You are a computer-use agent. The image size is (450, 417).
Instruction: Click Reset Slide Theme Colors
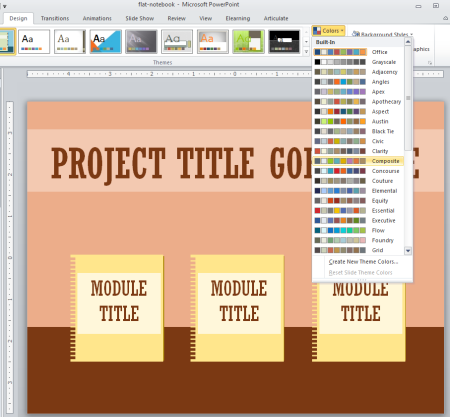tap(360, 272)
